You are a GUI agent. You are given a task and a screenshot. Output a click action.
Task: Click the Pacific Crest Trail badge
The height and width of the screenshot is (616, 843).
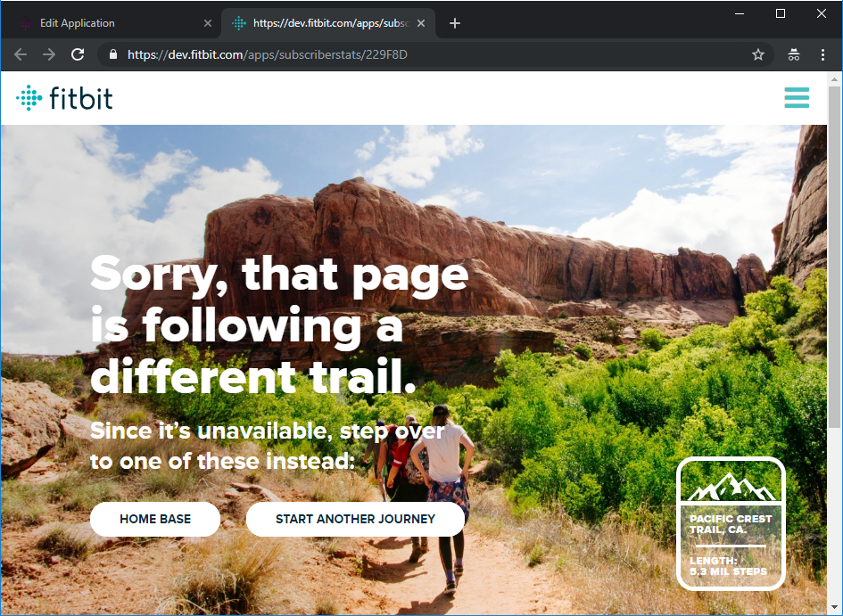coord(731,523)
